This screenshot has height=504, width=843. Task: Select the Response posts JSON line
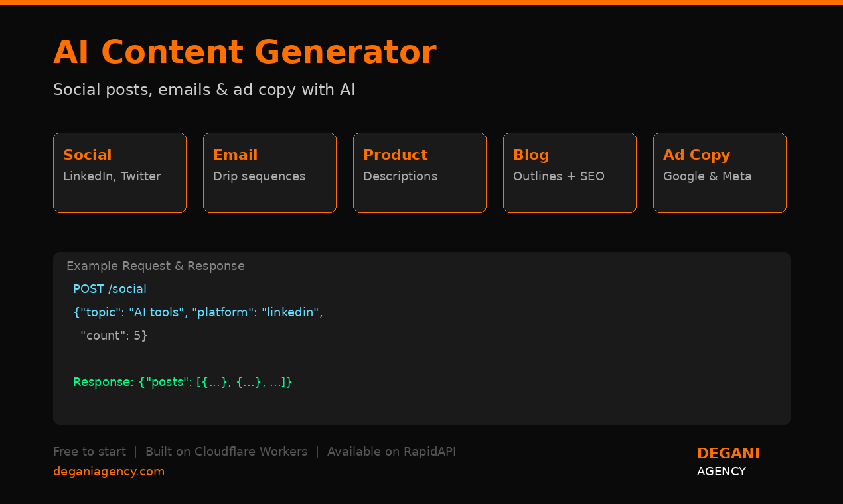(x=183, y=382)
